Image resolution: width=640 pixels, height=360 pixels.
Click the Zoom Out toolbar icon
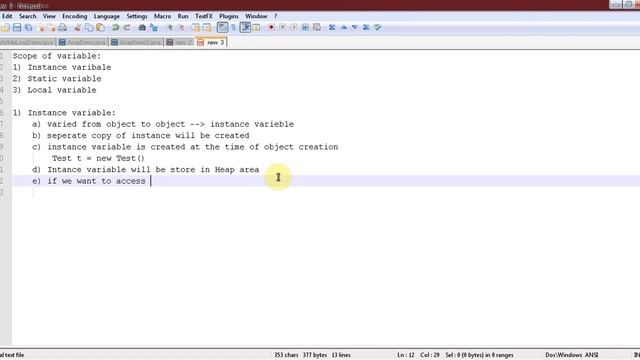181,27
